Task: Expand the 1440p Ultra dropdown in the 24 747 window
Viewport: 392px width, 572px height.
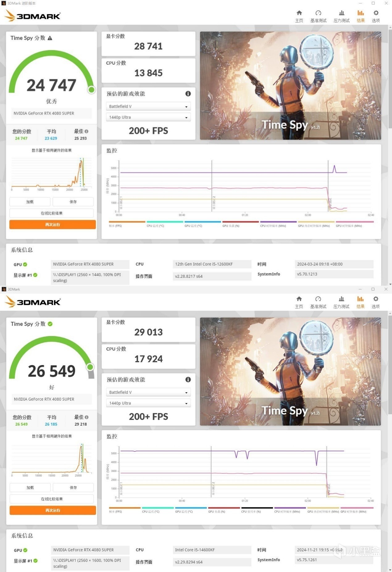Action: point(148,117)
